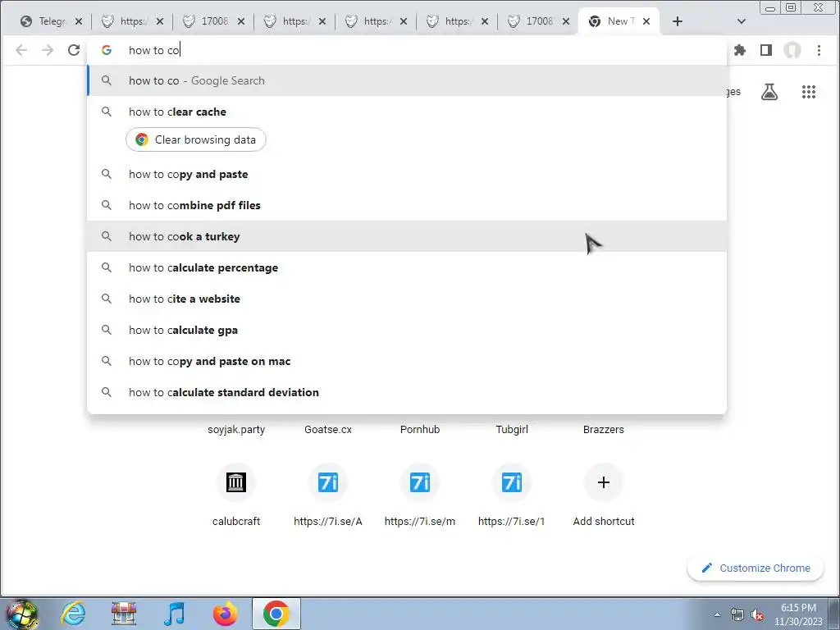Close the Telegram tab
Screen dimensions: 840x630
(x=79, y=21)
